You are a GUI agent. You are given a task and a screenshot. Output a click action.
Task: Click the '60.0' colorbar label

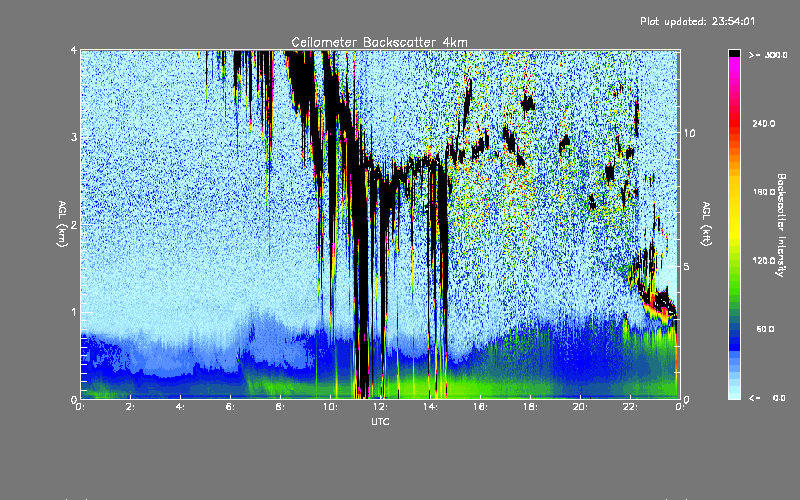click(765, 329)
